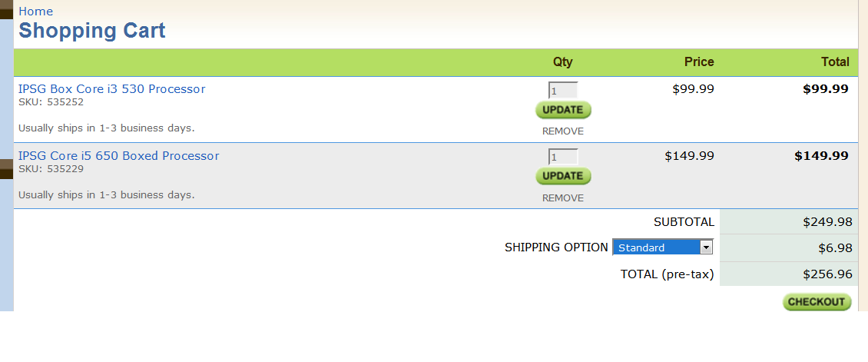Click the Shopping Cart page heading

92,31
